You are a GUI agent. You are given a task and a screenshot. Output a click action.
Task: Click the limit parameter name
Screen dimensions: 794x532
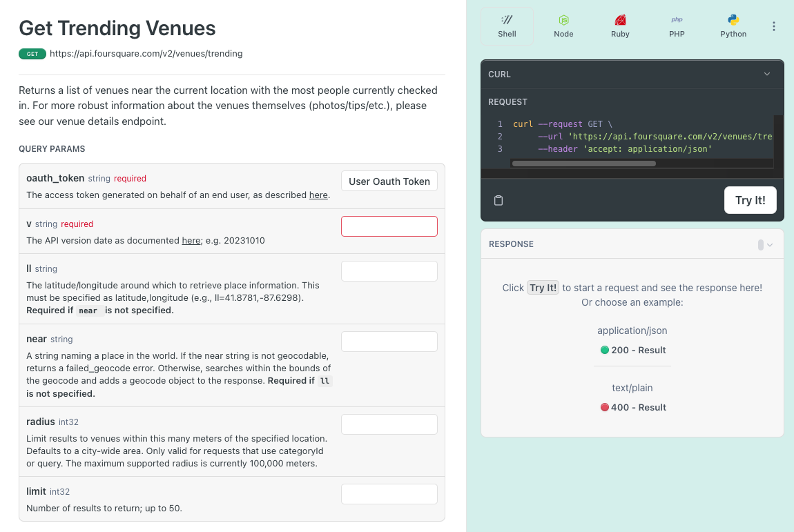pyautogui.click(x=36, y=491)
